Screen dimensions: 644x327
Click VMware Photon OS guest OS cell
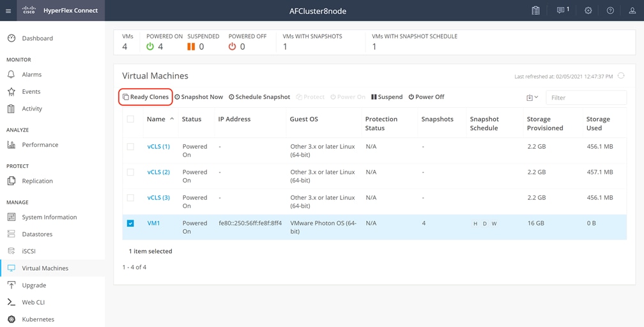coord(323,227)
